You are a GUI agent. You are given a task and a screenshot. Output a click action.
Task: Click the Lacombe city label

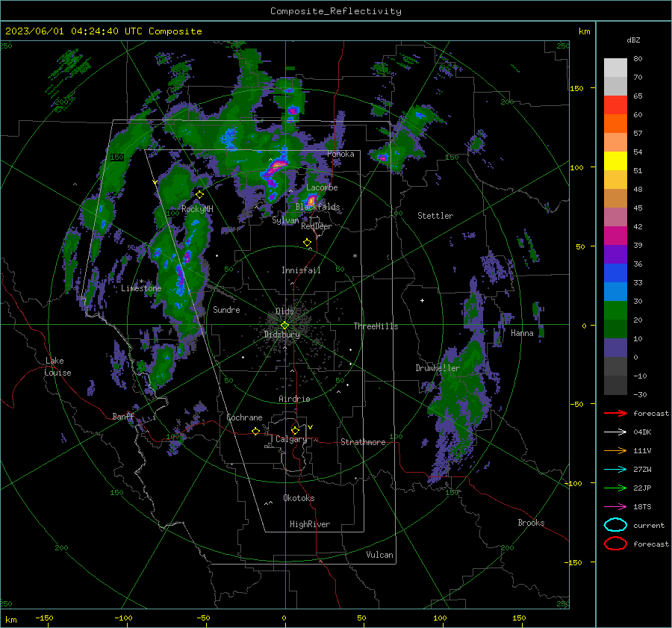322,187
